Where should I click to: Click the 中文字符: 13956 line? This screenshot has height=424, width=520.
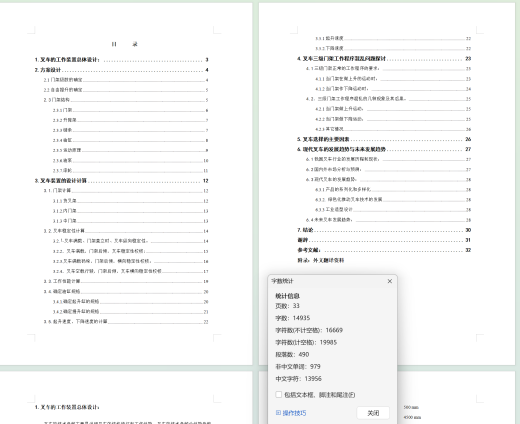(x=299, y=379)
